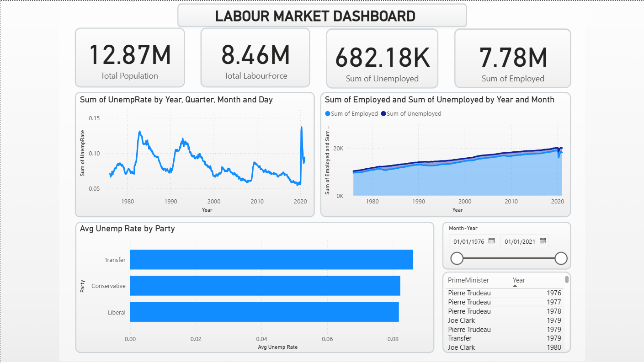Open the start date calendar picker
Viewport: 644px width, 363px height.
(x=492, y=241)
